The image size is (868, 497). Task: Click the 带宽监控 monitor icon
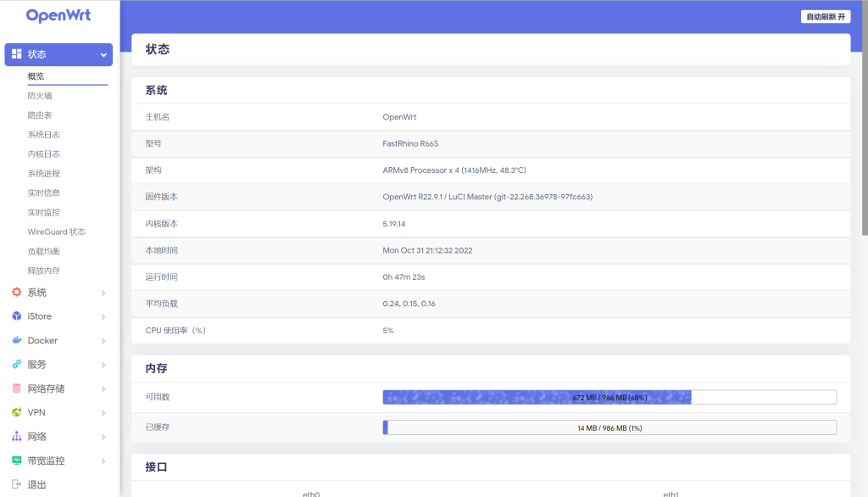[x=17, y=460]
